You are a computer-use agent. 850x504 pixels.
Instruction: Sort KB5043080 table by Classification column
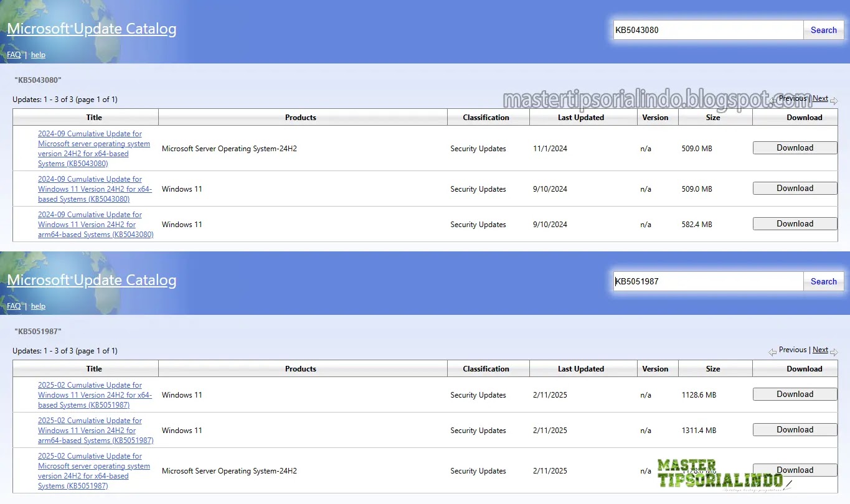coord(486,118)
